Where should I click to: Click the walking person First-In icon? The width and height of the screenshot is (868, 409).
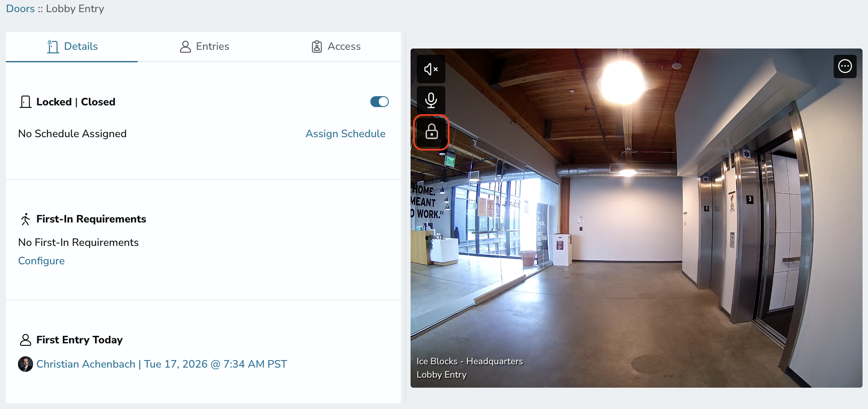point(26,219)
